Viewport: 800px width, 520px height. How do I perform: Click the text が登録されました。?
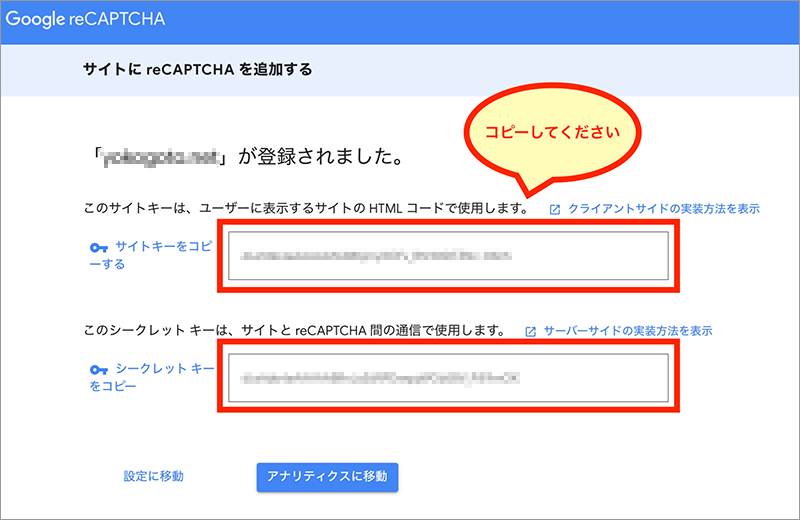(322, 156)
